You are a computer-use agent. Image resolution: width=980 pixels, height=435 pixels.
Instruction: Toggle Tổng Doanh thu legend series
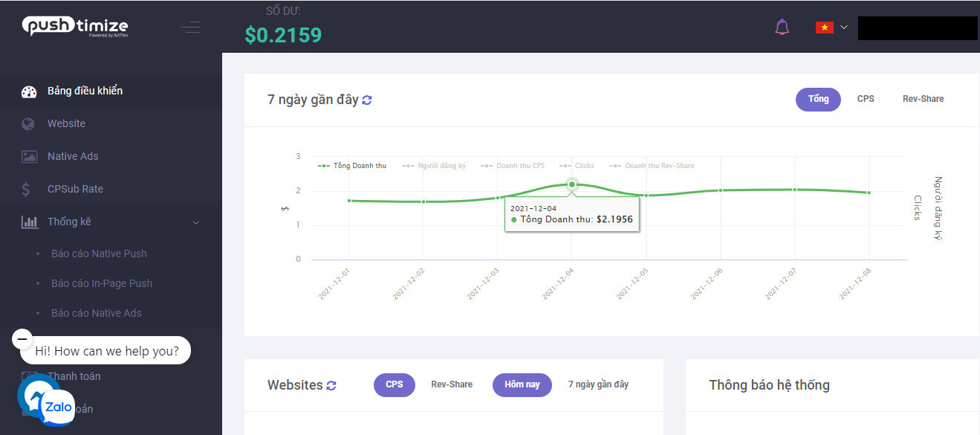[352, 166]
